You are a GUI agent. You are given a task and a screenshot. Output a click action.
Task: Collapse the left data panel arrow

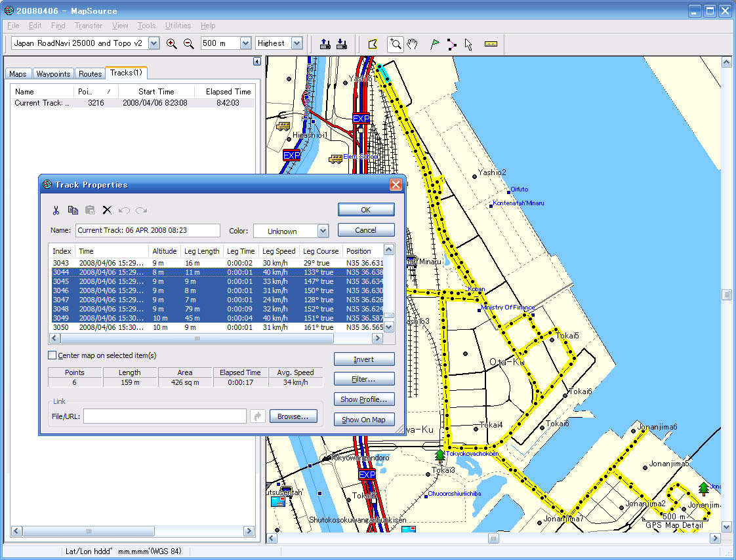click(256, 62)
